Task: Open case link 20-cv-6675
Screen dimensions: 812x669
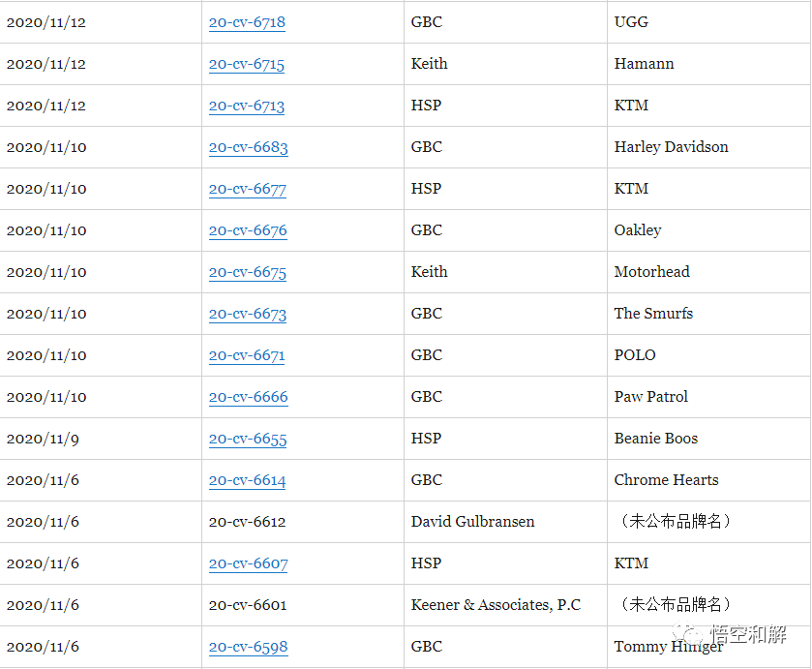Action: point(248,272)
